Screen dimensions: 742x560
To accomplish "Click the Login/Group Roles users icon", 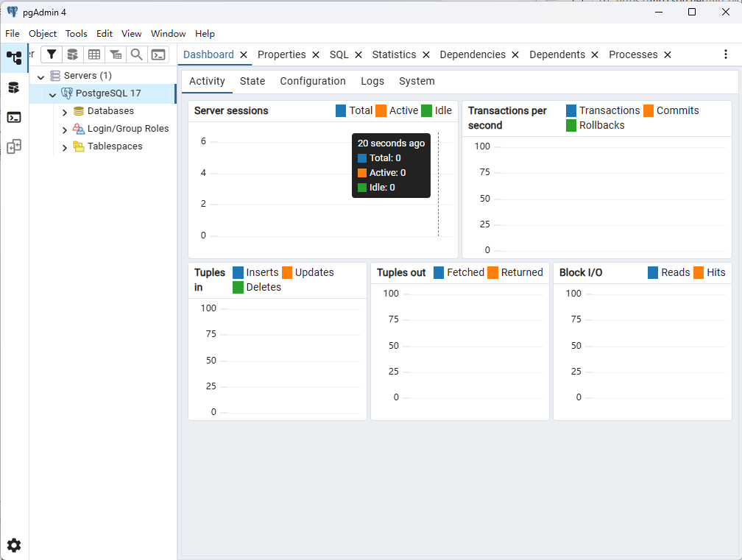I will pyautogui.click(x=79, y=129).
